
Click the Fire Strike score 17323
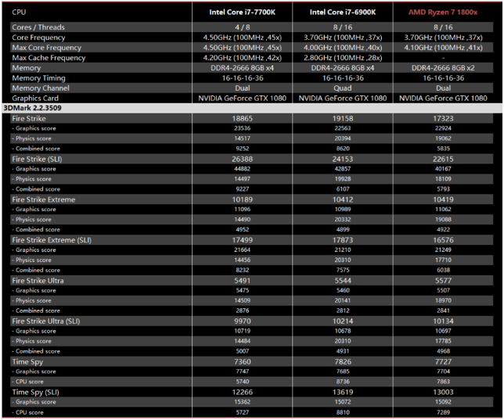click(x=443, y=119)
